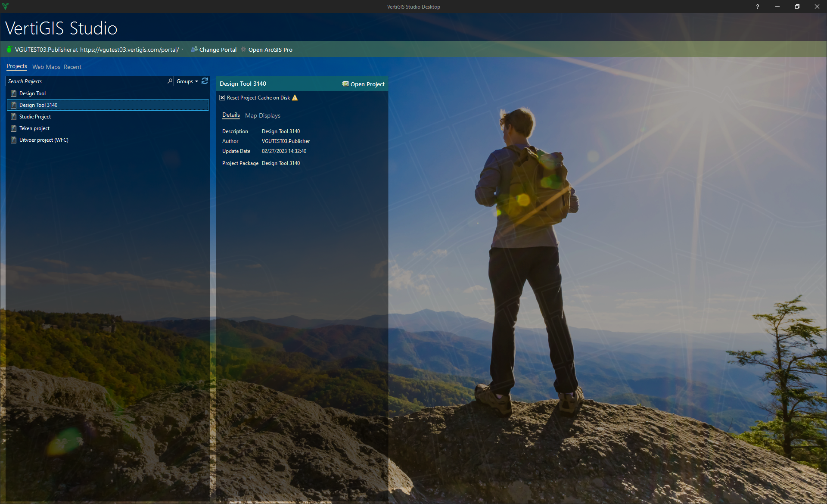The height and width of the screenshot is (504, 827).
Task: Switch to the Web Maps tab
Action: [x=46, y=67]
